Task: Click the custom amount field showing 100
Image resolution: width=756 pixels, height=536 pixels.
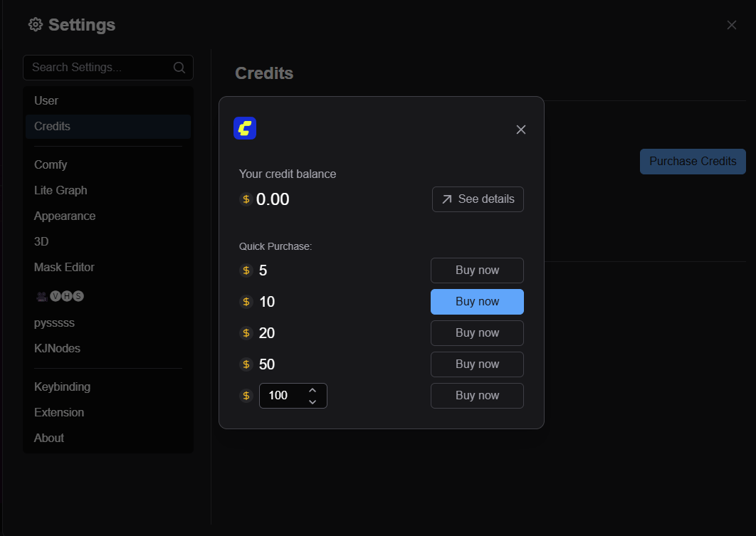Action: pos(285,395)
